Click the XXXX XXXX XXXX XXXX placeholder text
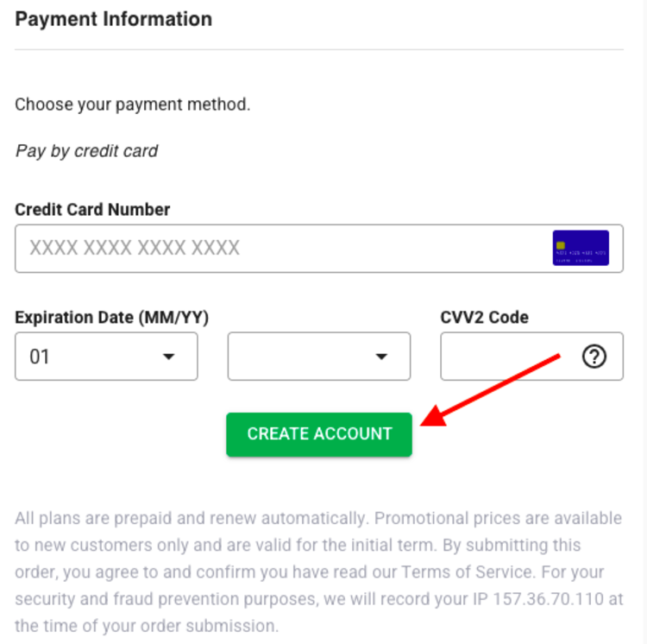This screenshot has height=644, width=647. click(x=135, y=249)
